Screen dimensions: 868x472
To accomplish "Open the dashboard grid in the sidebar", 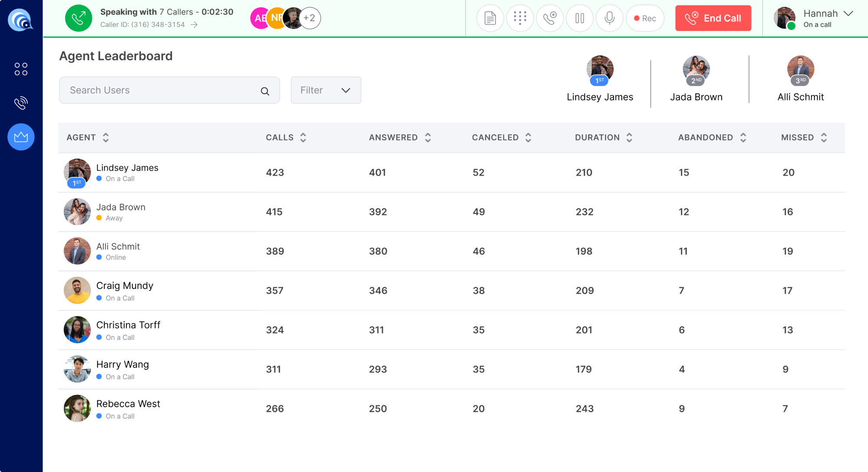I will click(20, 68).
